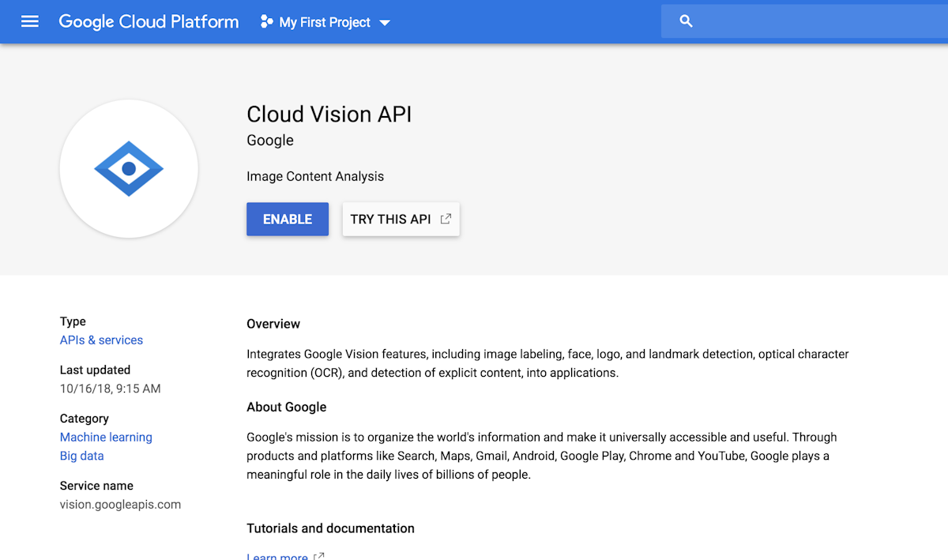The height and width of the screenshot is (560, 948).
Task: Click the Cloud Vision API logo
Action: click(x=129, y=168)
